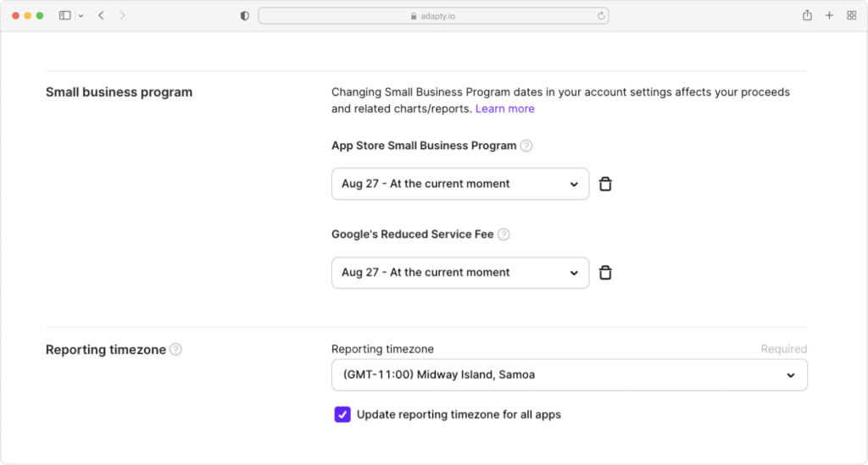Go back in browser history
This screenshot has width=868, height=465.
pos(102,15)
